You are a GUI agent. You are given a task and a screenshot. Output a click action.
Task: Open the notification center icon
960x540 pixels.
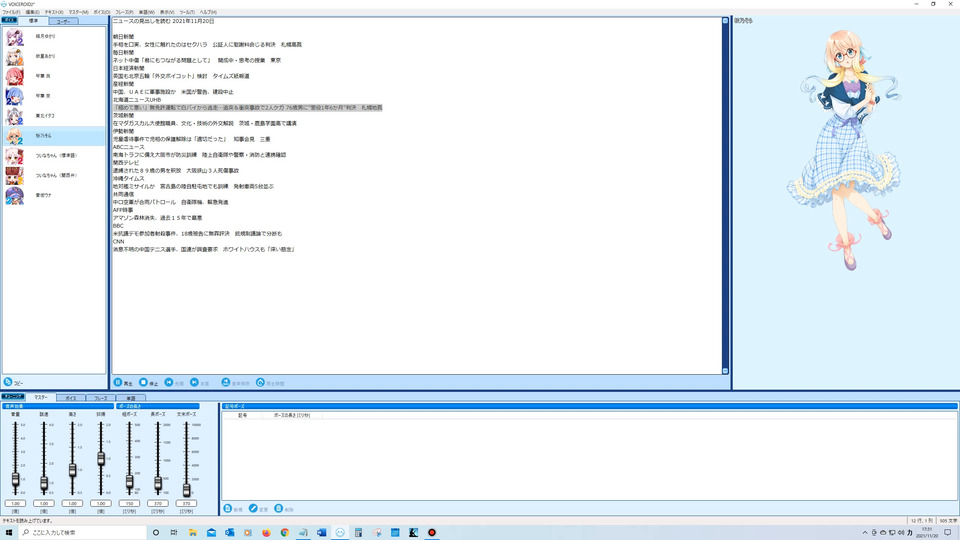[948, 533]
